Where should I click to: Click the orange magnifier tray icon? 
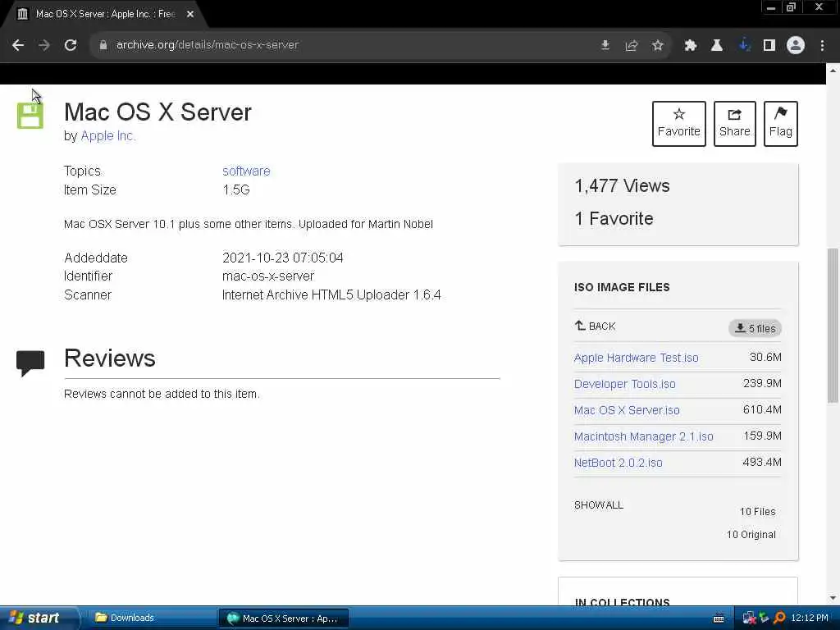779,619
